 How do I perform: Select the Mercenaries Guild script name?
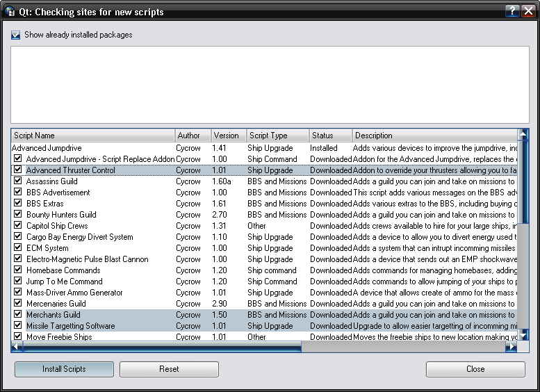point(56,304)
